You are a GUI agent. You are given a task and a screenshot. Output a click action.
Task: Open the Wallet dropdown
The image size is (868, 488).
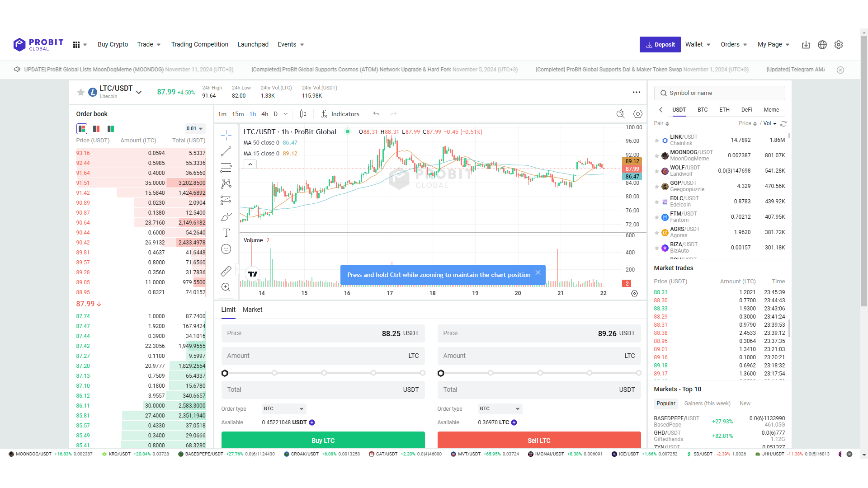698,44
